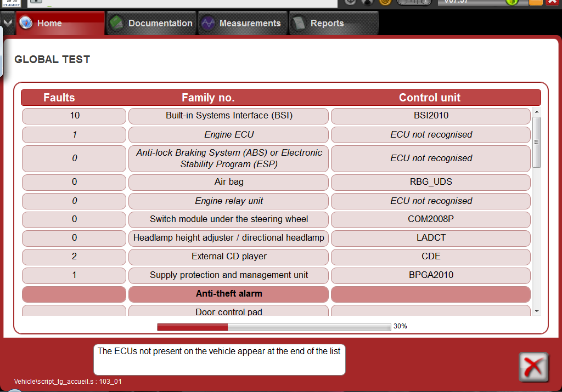
Task: Click the ECU list scrollbar thumb
Action: point(537,142)
